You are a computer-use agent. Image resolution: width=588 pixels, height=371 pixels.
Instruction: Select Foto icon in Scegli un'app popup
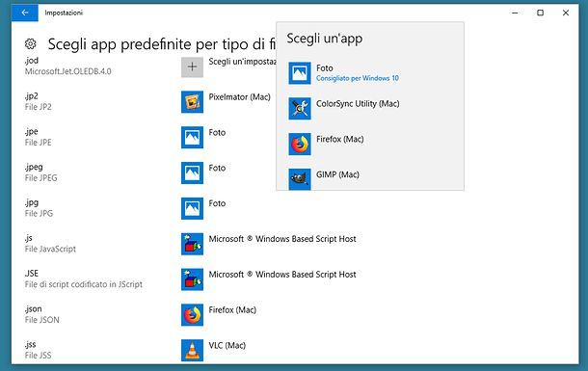point(300,73)
